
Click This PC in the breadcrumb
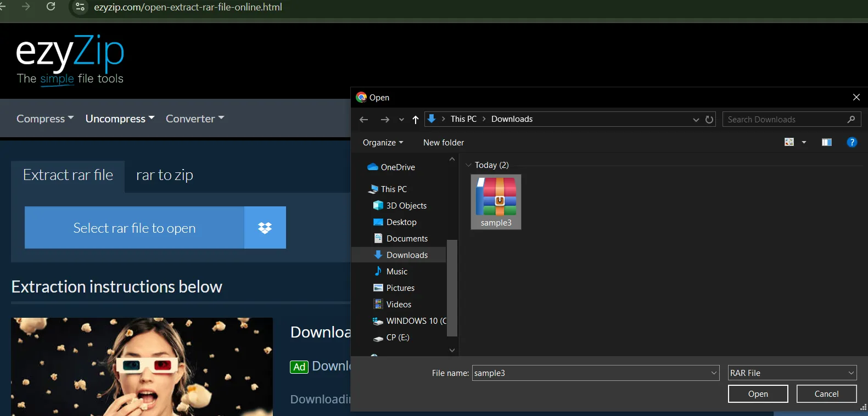pos(463,119)
